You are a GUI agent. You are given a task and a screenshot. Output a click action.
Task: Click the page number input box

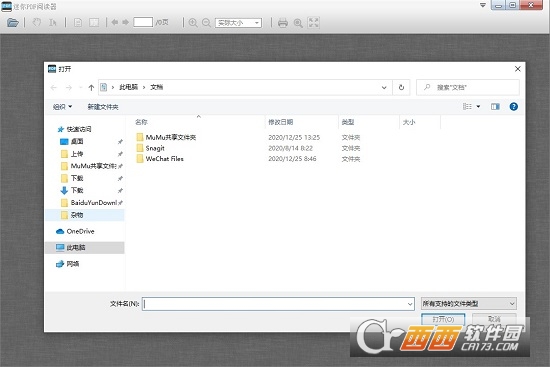point(143,22)
